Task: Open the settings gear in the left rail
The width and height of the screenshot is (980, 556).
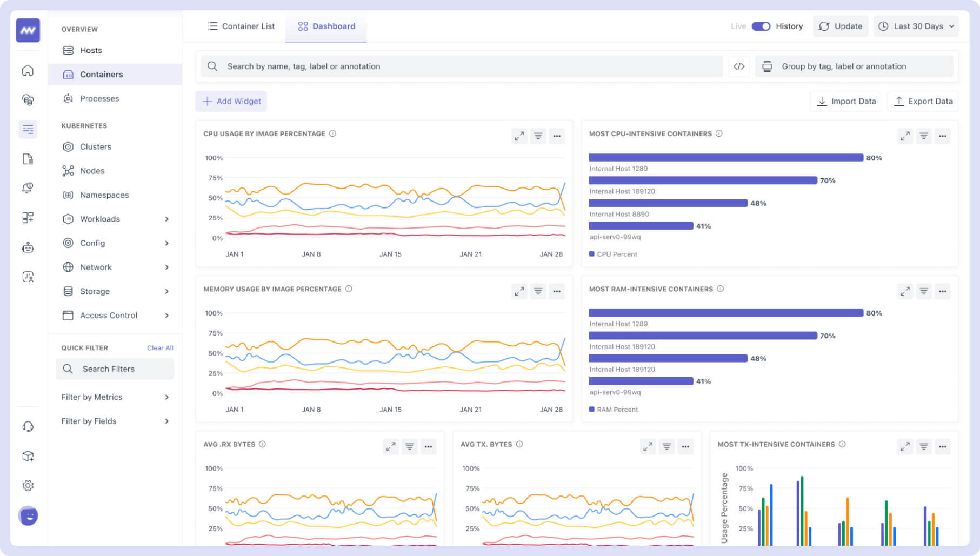Action: [x=28, y=486]
